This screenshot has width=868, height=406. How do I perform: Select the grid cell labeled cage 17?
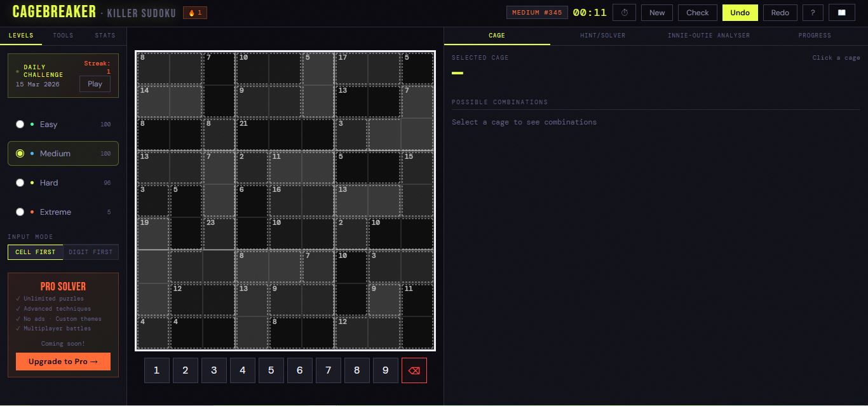tap(351, 69)
